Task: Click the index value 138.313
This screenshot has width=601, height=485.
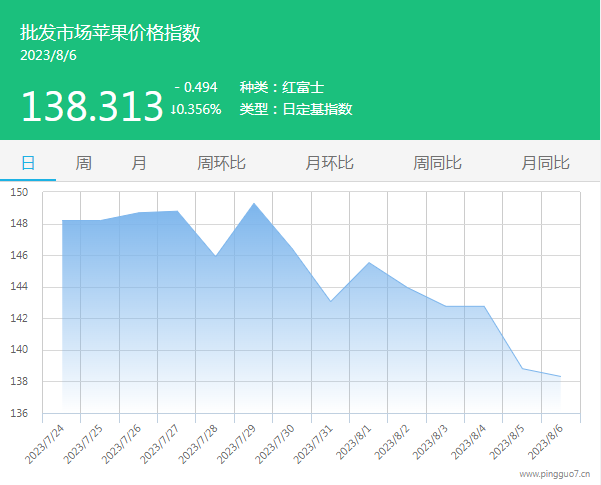Action: [x=91, y=106]
